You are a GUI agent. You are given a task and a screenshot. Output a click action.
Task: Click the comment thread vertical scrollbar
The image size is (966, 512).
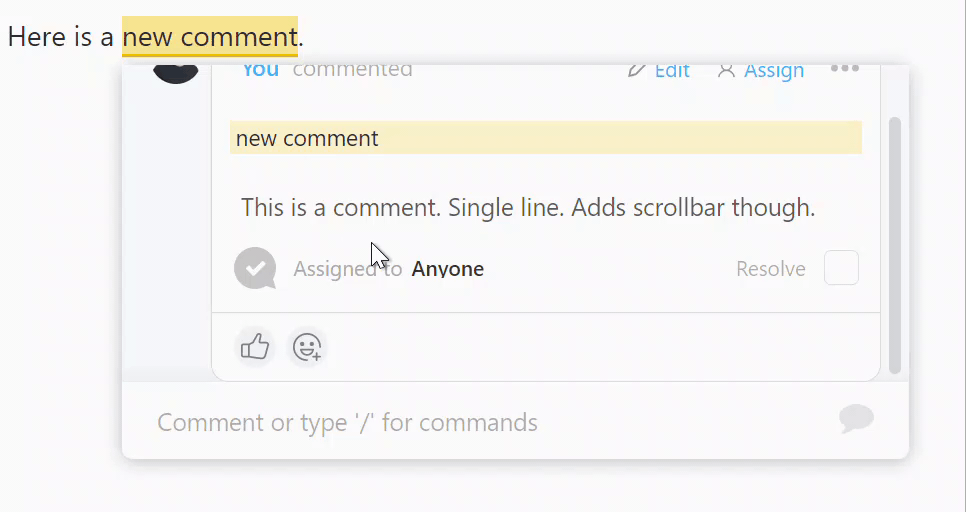(895, 245)
